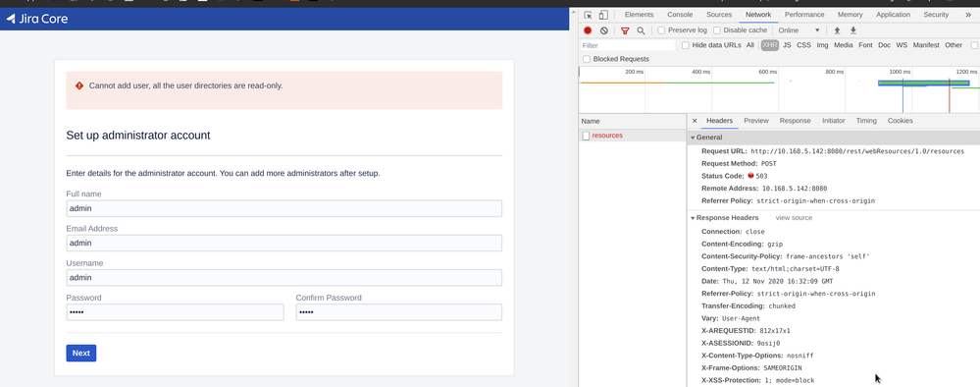Enable the Disable cache checkbox
The height and width of the screenshot is (387, 980).
(x=717, y=30)
